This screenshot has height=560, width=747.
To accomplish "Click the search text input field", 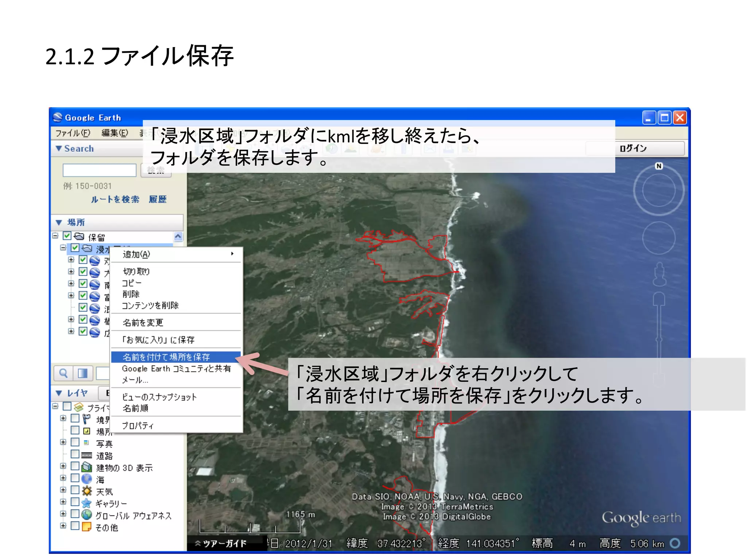I will point(99,170).
